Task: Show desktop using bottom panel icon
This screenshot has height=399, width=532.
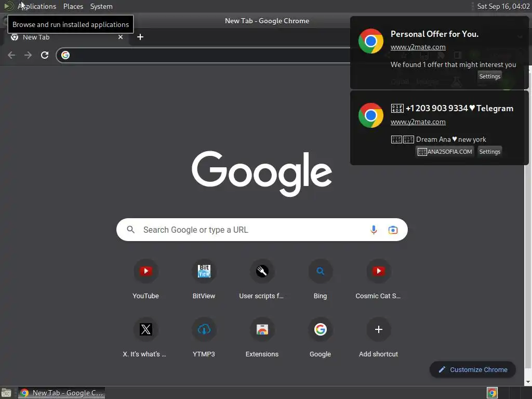Action: click(6, 393)
